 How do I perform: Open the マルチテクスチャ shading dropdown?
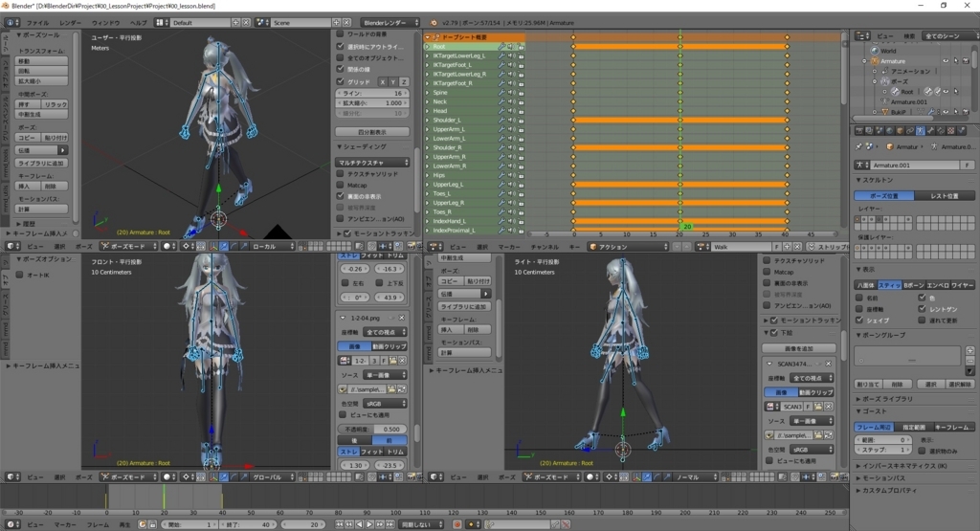coord(372,162)
